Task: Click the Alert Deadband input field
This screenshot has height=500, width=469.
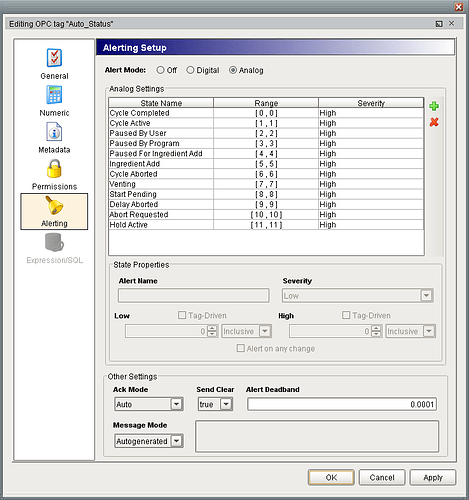Action: (x=342, y=404)
